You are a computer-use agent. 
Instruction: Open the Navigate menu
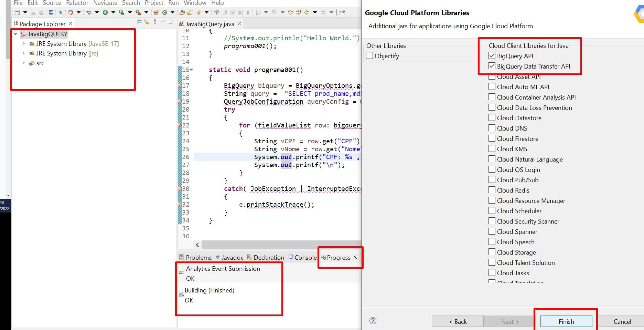point(105,3)
